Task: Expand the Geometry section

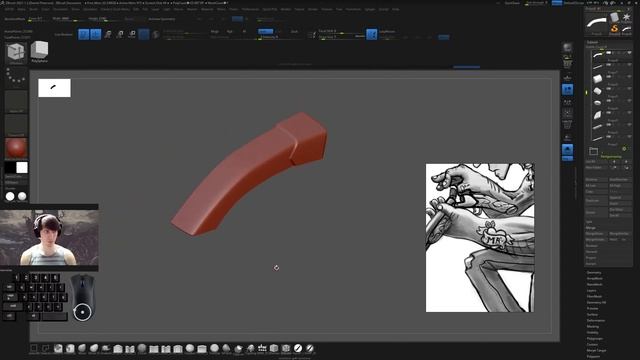Action: click(594, 273)
